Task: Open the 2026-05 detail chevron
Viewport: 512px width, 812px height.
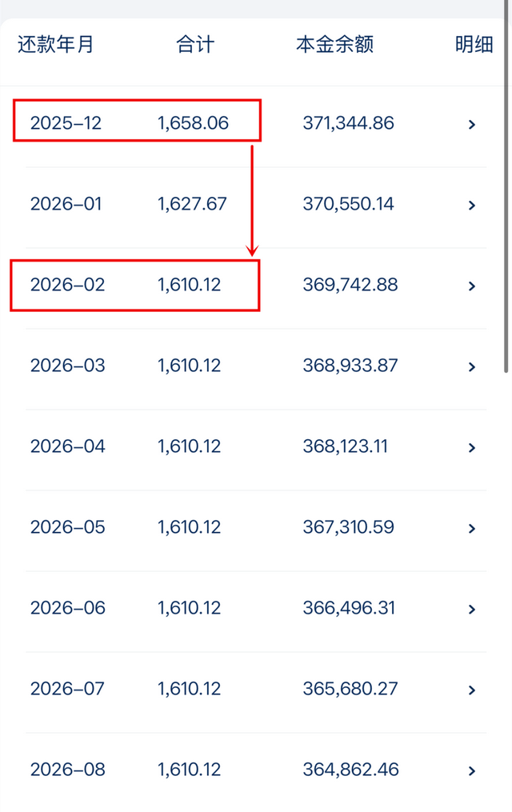Action: click(x=472, y=528)
